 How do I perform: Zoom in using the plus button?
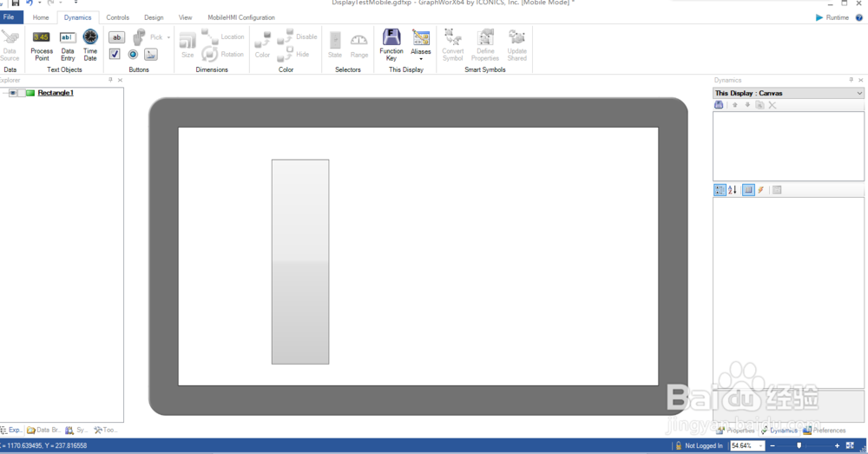click(x=837, y=445)
